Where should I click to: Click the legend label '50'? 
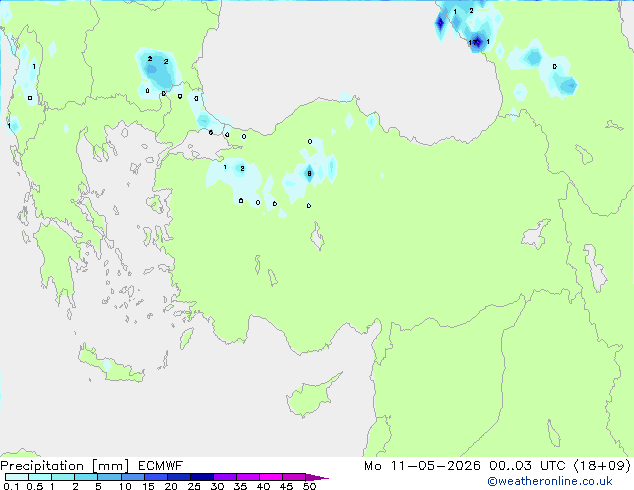310,486
